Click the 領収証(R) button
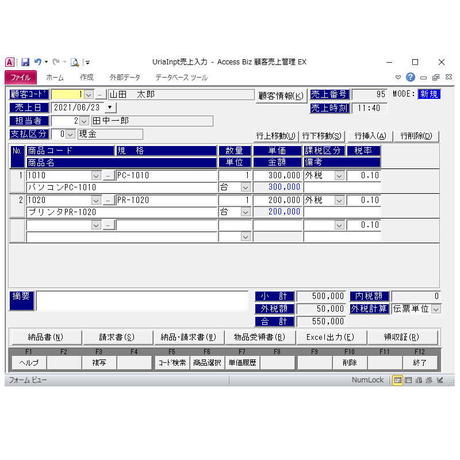460x460 pixels. click(402, 337)
